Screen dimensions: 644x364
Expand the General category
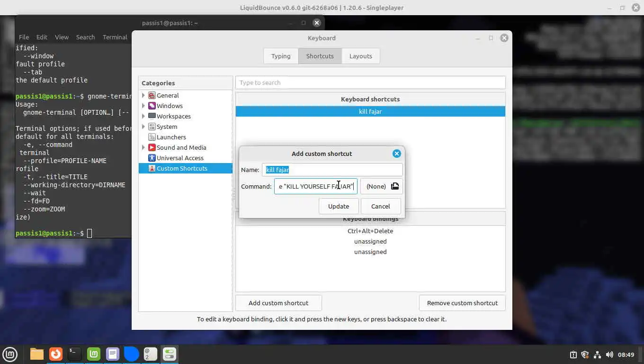tap(143, 95)
